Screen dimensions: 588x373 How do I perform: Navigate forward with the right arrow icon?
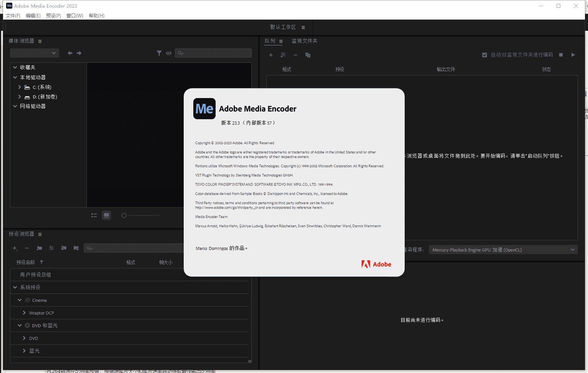click(x=79, y=53)
